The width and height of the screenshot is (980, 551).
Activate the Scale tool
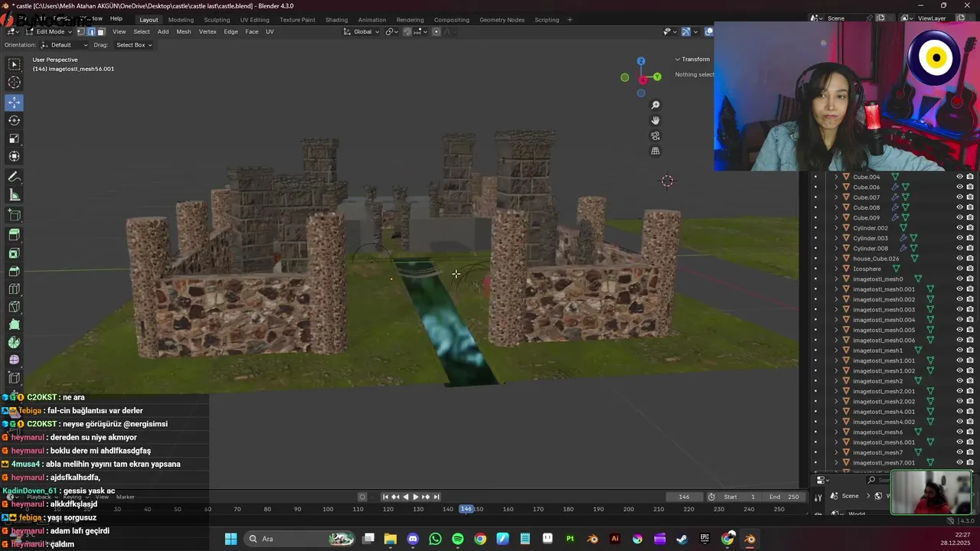click(x=15, y=139)
